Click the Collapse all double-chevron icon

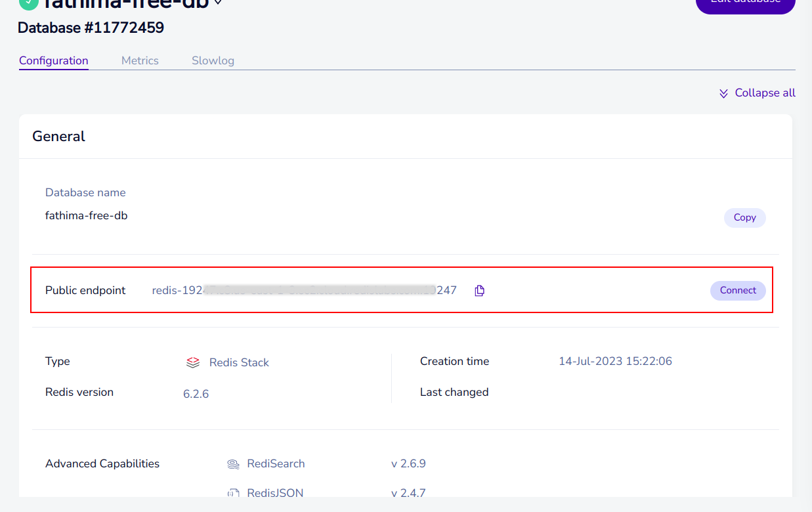(x=723, y=93)
